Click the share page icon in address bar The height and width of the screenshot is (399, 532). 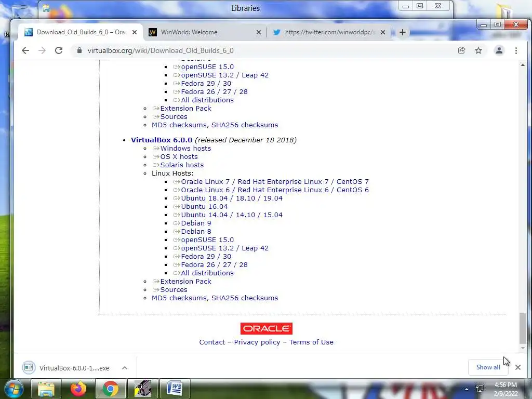click(461, 50)
